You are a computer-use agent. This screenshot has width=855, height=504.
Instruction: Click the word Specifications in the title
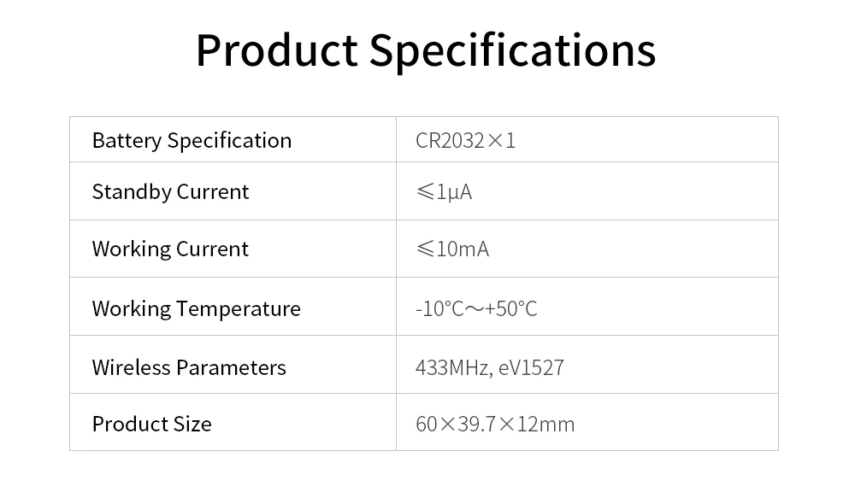coord(512,50)
